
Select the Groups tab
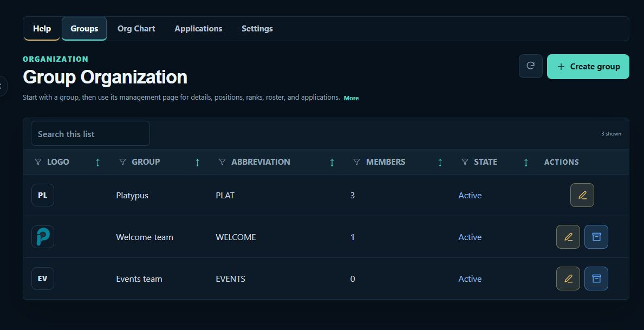pos(84,28)
